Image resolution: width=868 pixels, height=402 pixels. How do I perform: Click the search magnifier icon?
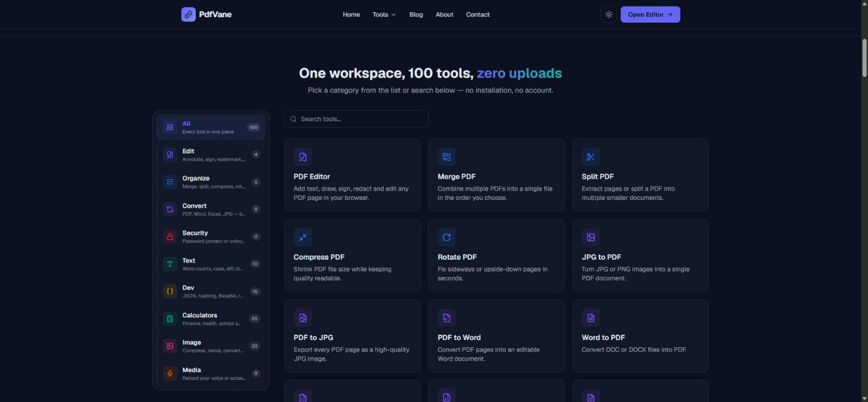tap(293, 119)
